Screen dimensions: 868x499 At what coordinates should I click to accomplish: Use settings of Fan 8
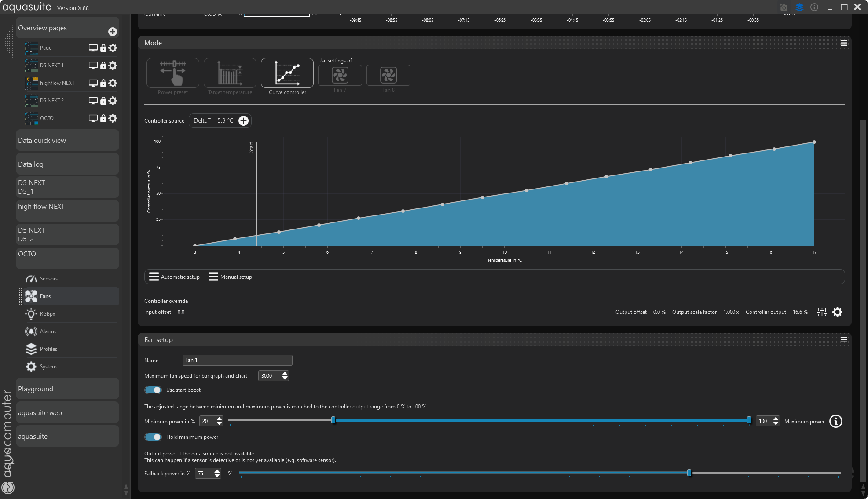point(388,75)
